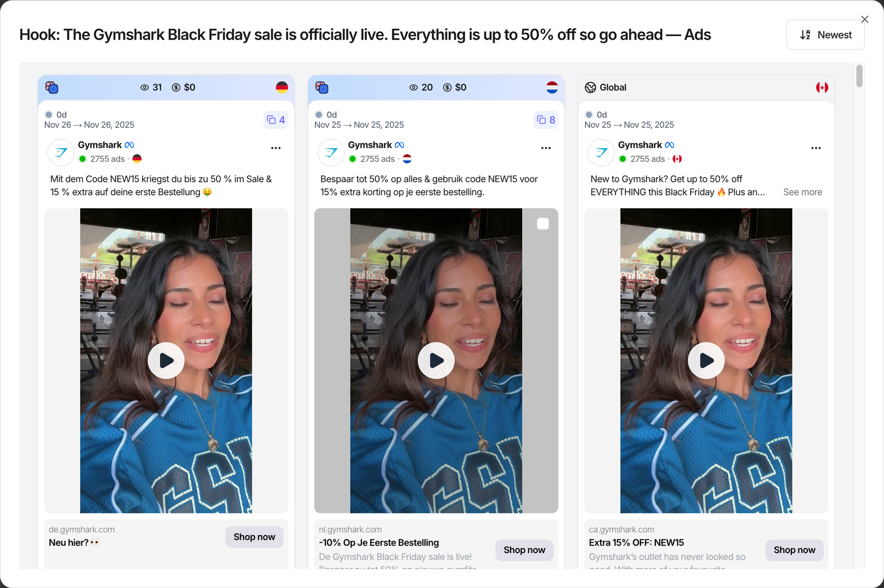Open the Newest sort dropdown

[825, 35]
